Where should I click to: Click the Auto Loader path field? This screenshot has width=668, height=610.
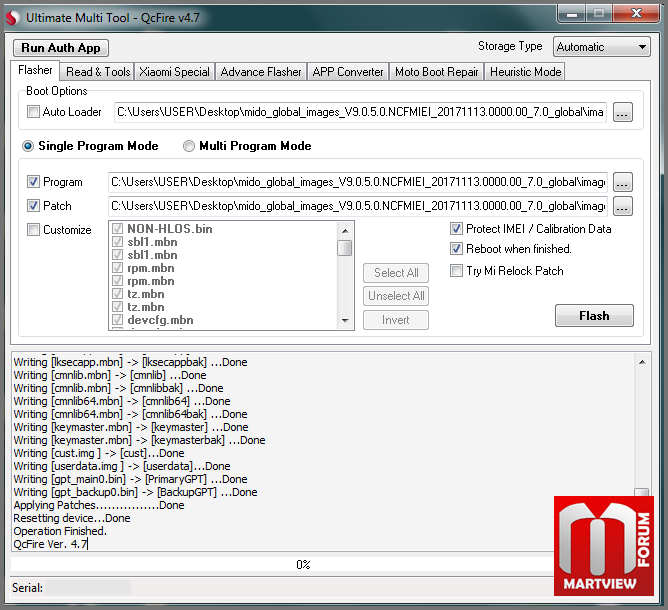(x=360, y=112)
